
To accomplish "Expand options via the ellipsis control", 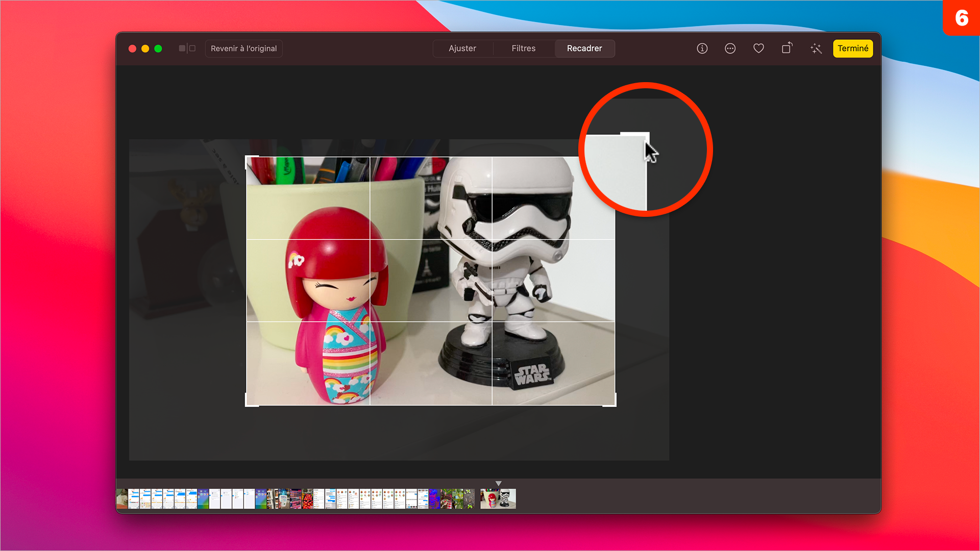I will click(730, 48).
